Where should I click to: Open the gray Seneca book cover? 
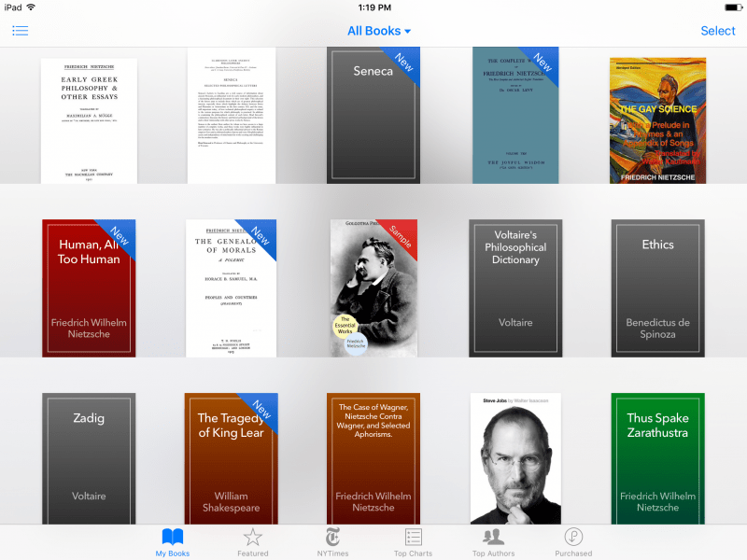click(x=373, y=115)
